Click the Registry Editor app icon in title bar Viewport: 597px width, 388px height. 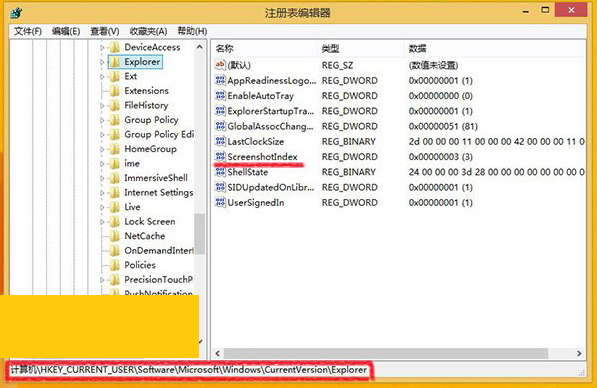point(16,13)
